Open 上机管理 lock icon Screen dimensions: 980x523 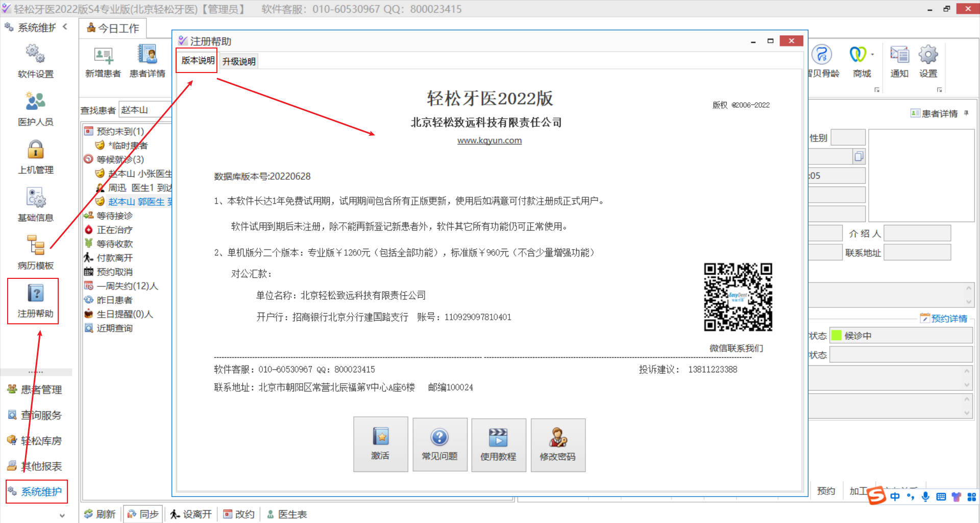35,157
